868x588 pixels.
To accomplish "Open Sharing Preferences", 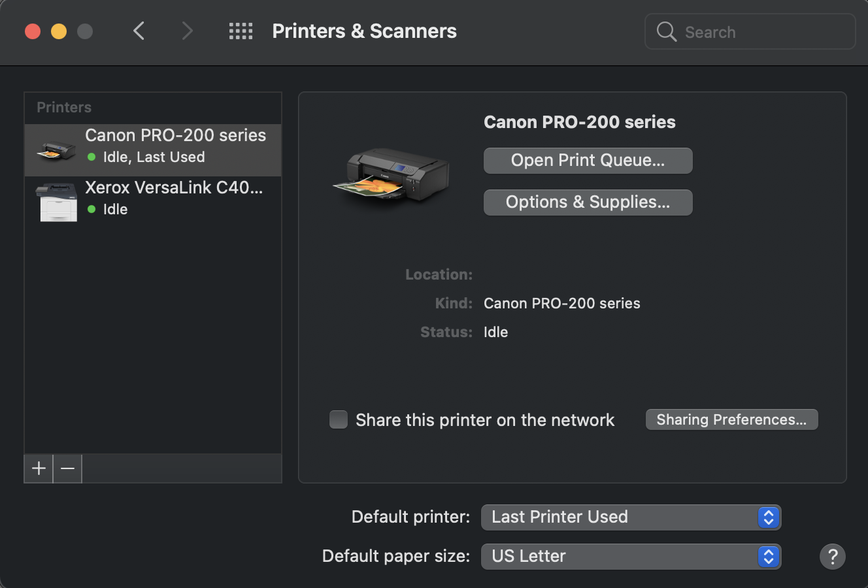I will pyautogui.click(x=731, y=419).
